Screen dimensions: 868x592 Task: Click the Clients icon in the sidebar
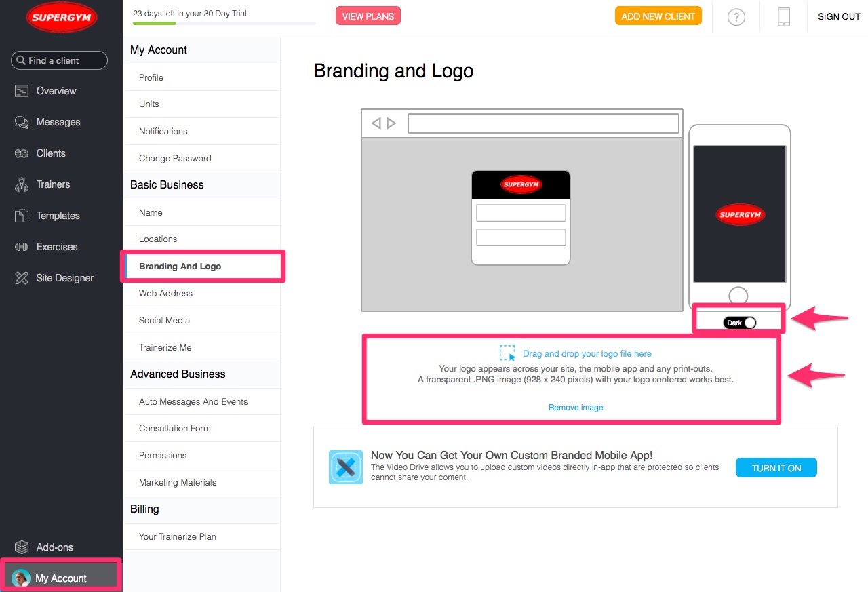point(22,153)
